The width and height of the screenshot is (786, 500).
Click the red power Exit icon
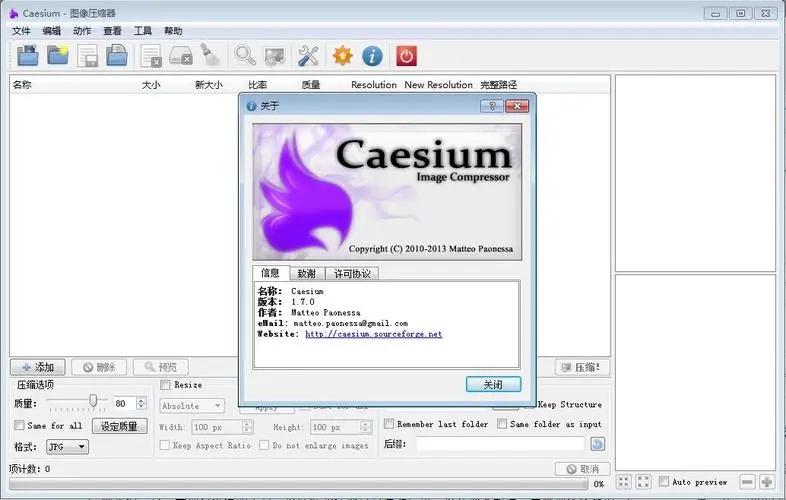pyautogui.click(x=406, y=56)
